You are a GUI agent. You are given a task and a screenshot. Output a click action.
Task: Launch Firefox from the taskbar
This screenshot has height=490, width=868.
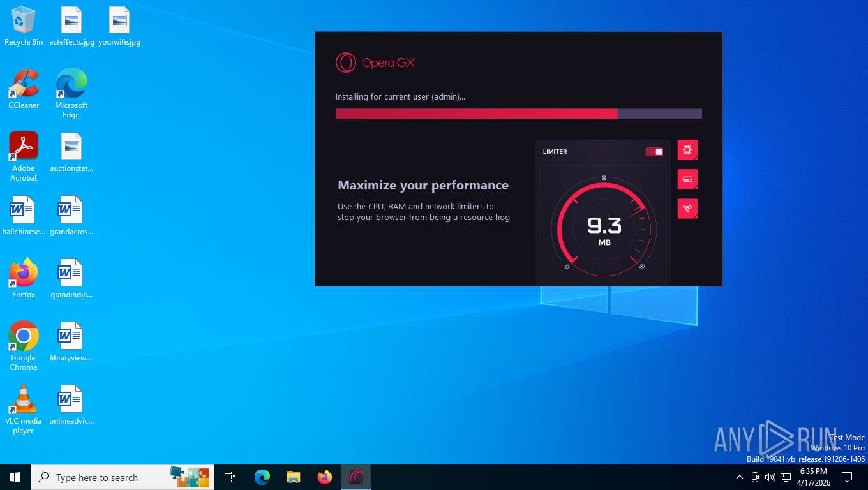325,477
